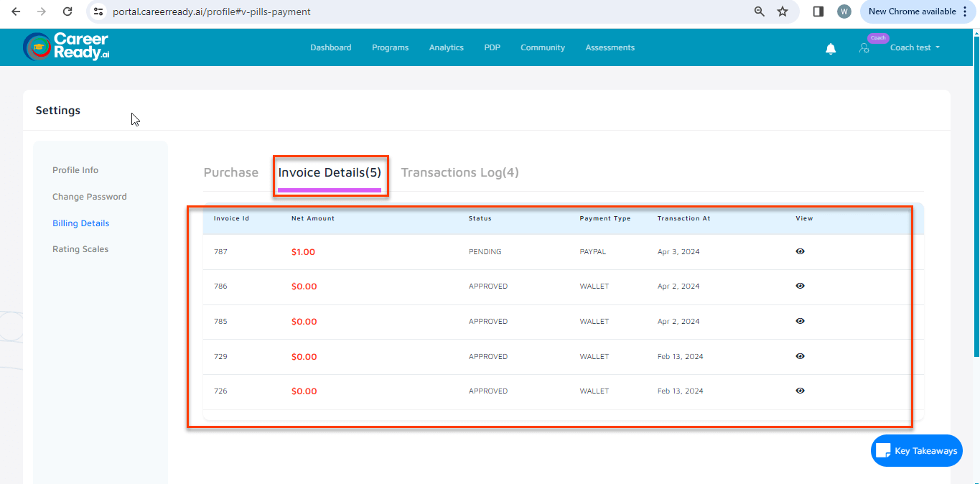View invoice 726 via eye icon

click(x=800, y=391)
